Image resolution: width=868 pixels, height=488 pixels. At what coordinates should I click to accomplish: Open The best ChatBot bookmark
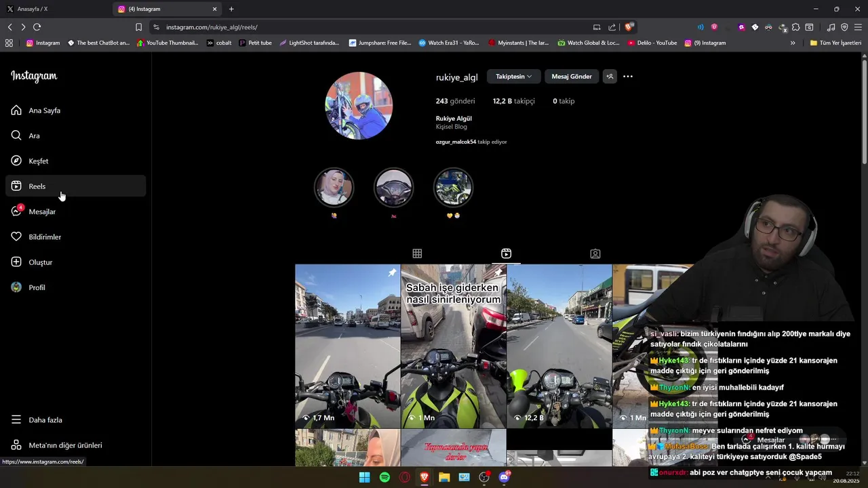(98, 43)
